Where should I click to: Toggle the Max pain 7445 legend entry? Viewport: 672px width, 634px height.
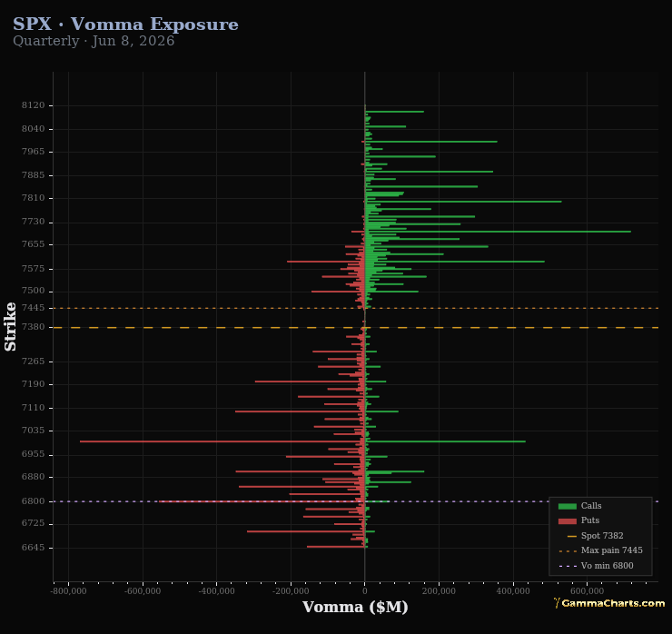click(600, 550)
